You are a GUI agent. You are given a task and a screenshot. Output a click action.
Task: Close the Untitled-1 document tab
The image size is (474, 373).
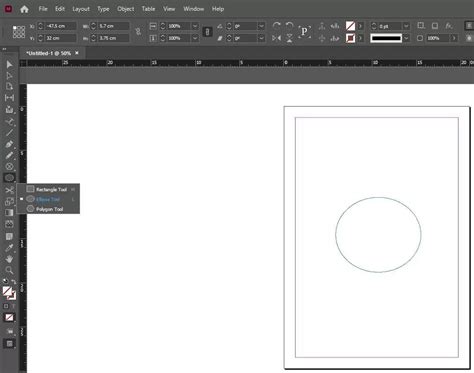[x=77, y=53]
